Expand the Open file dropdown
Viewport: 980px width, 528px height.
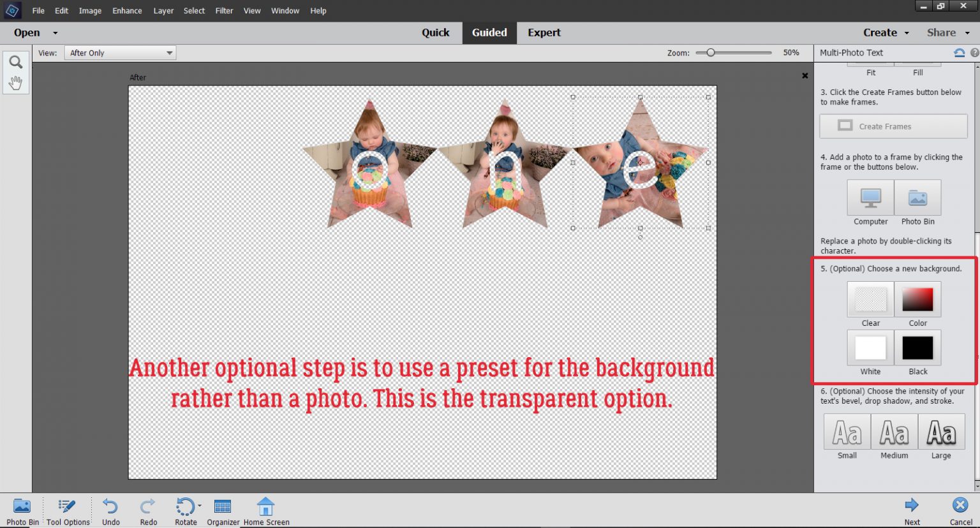(55, 32)
